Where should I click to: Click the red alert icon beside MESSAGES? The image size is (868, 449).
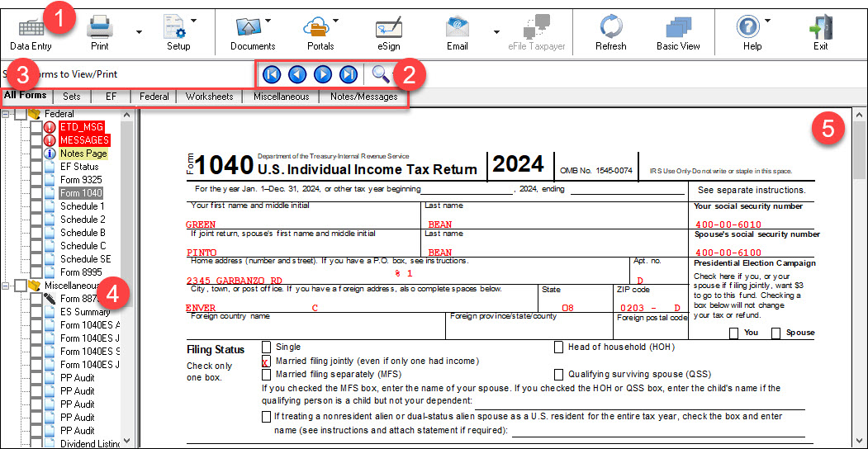click(x=50, y=139)
